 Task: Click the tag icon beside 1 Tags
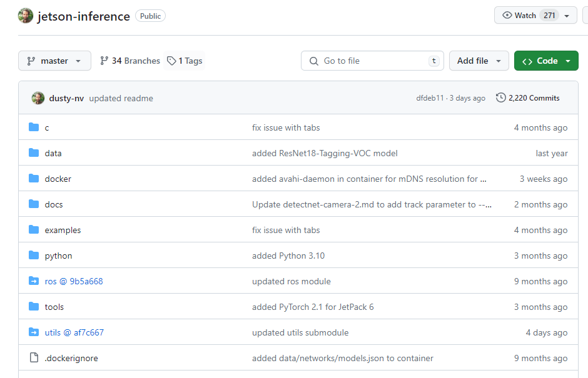pyautogui.click(x=171, y=61)
